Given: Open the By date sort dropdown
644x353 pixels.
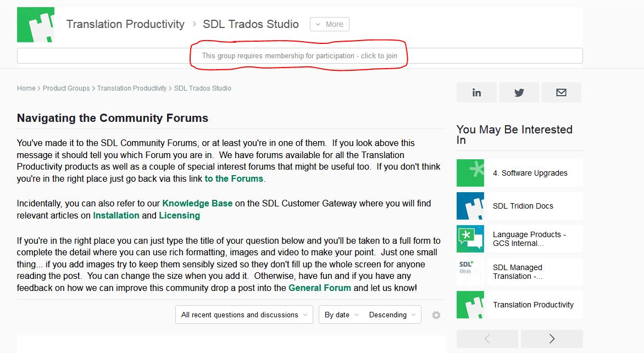Looking at the screenshot, I should [341, 315].
